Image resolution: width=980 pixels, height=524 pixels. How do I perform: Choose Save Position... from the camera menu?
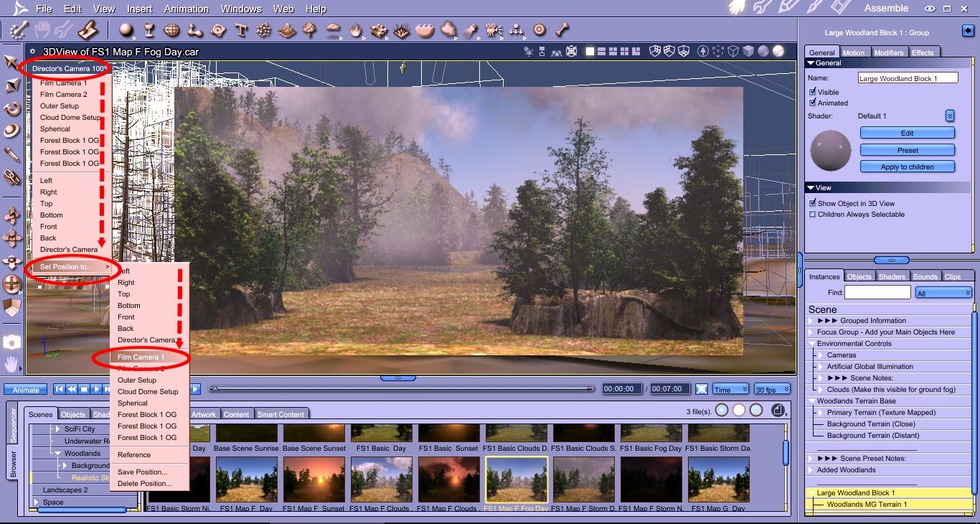tap(142, 472)
